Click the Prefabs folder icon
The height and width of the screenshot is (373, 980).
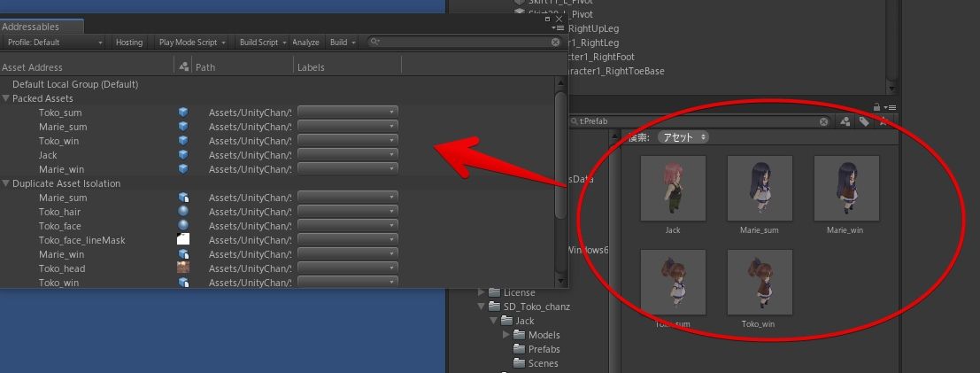[x=520, y=349]
